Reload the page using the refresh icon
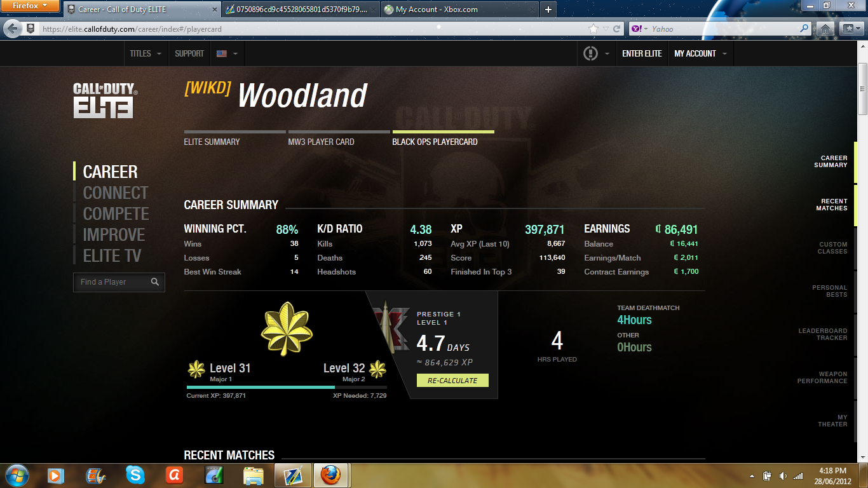 (616, 29)
